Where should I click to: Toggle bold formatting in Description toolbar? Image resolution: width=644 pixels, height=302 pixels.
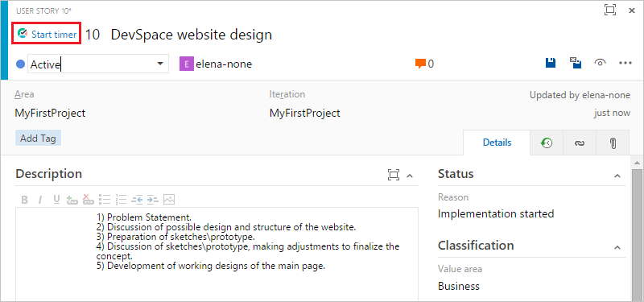(x=24, y=200)
